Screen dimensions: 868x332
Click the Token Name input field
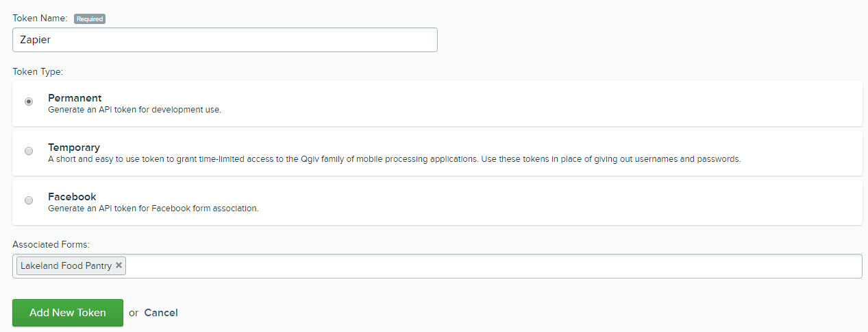[225, 40]
